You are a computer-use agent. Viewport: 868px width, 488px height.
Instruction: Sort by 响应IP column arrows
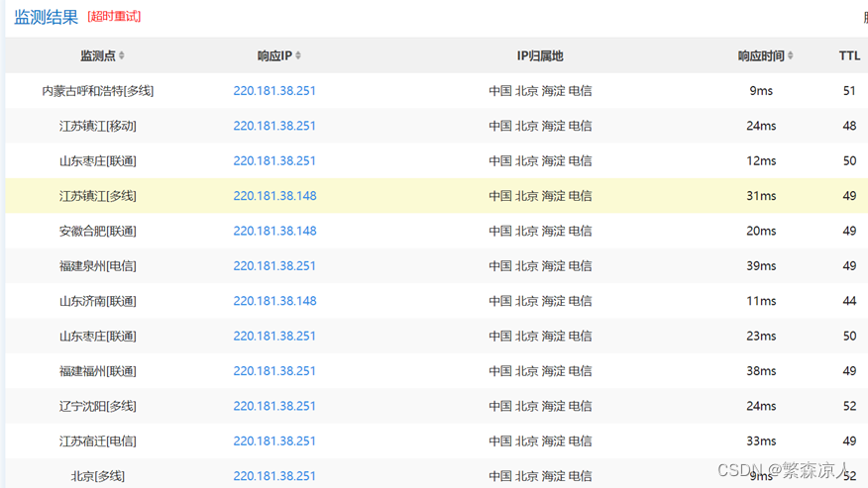[x=298, y=55]
